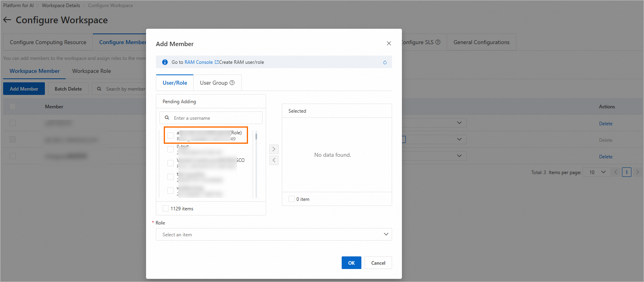Viewport: 644px width, 282px height.
Task: Click the info icon in the RAM Console banner
Action: [165, 62]
